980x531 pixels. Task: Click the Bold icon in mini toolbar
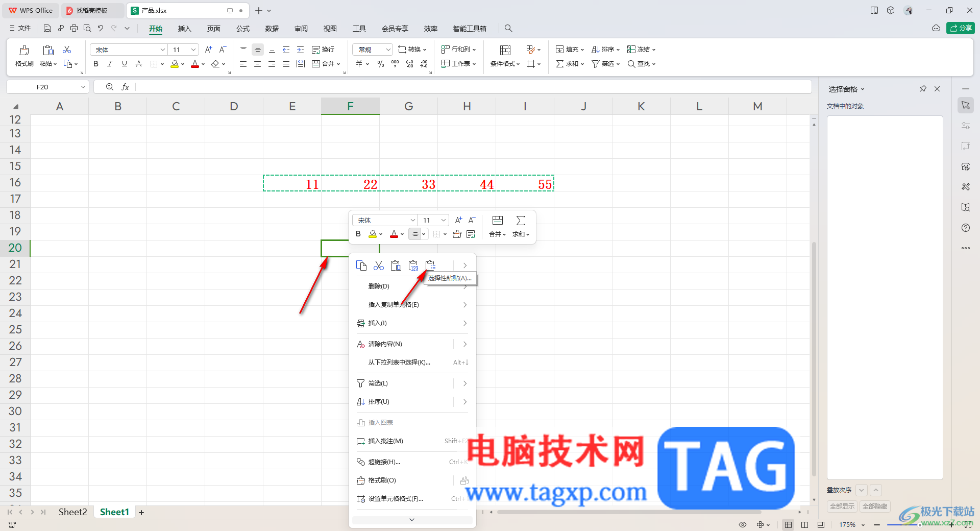click(358, 234)
